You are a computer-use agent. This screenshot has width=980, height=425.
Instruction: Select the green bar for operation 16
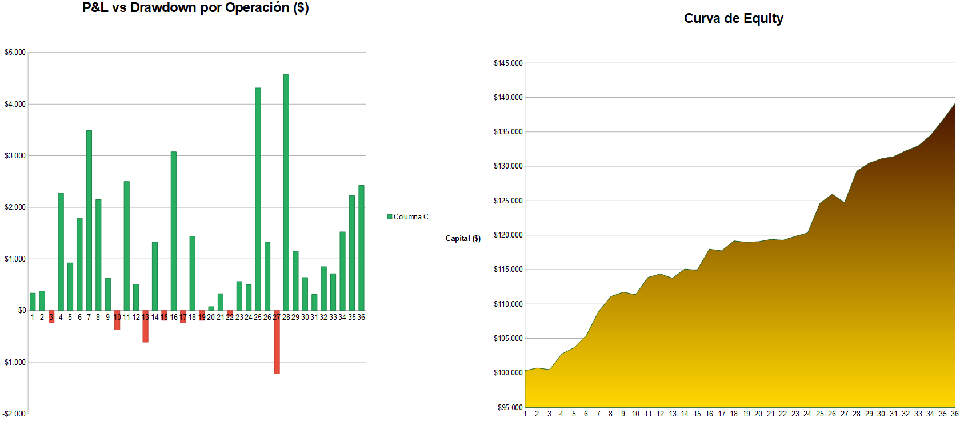[x=174, y=231]
